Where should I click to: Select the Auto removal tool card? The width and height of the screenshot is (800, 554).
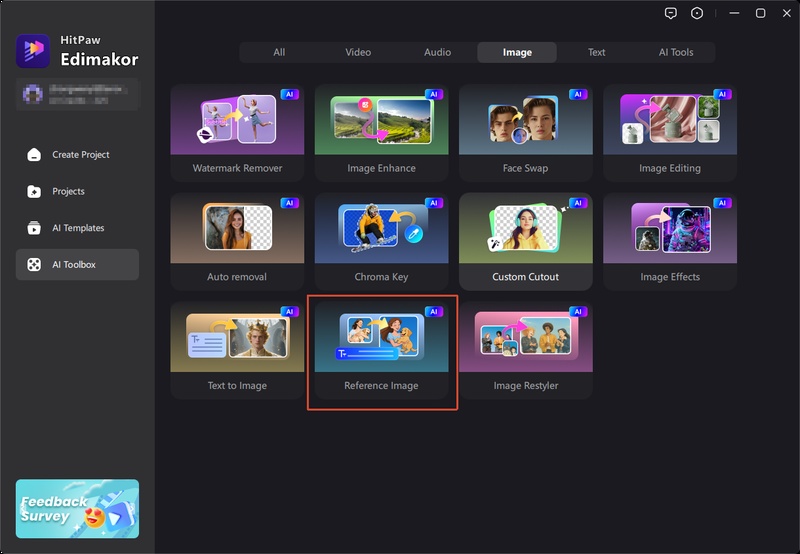(x=237, y=241)
